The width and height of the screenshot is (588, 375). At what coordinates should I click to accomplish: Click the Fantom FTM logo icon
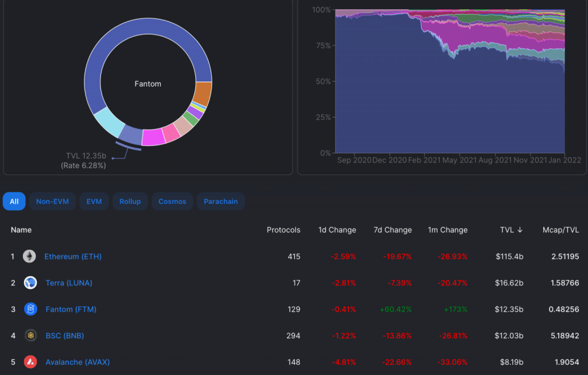pos(30,310)
